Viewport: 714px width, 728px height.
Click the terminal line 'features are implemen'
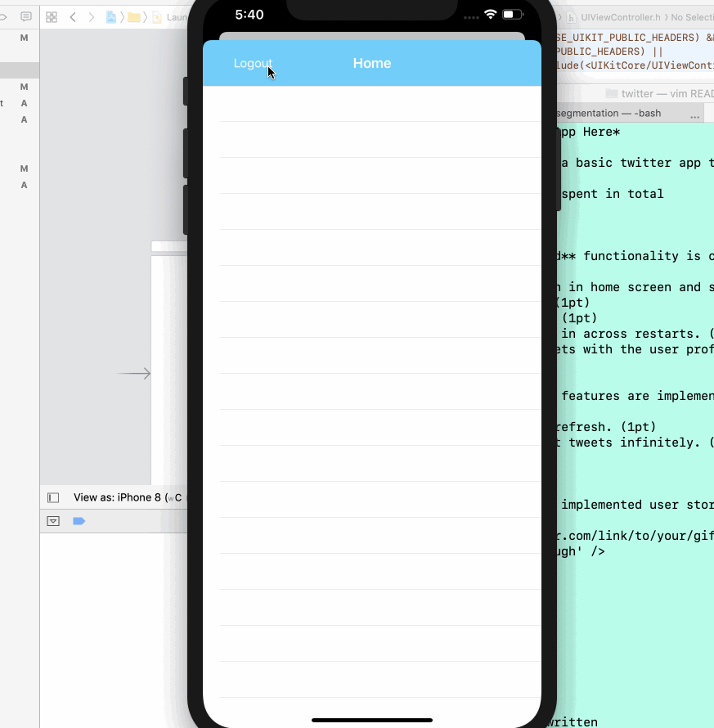pos(637,396)
